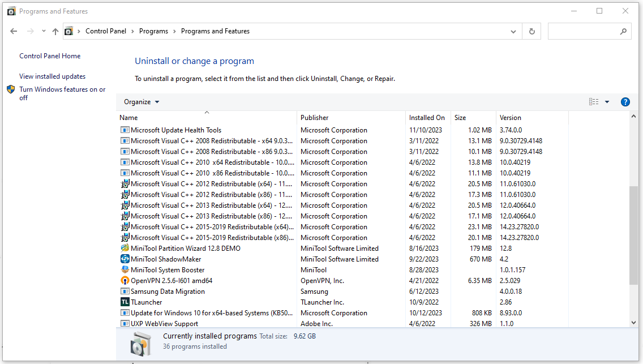643x364 pixels.
Task: Select Samsung Data Migration icon
Action: point(125,291)
